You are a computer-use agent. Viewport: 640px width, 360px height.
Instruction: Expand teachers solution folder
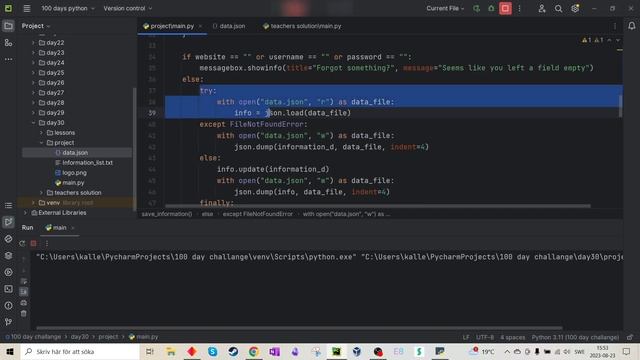pyautogui.click(x=41, y=193)
